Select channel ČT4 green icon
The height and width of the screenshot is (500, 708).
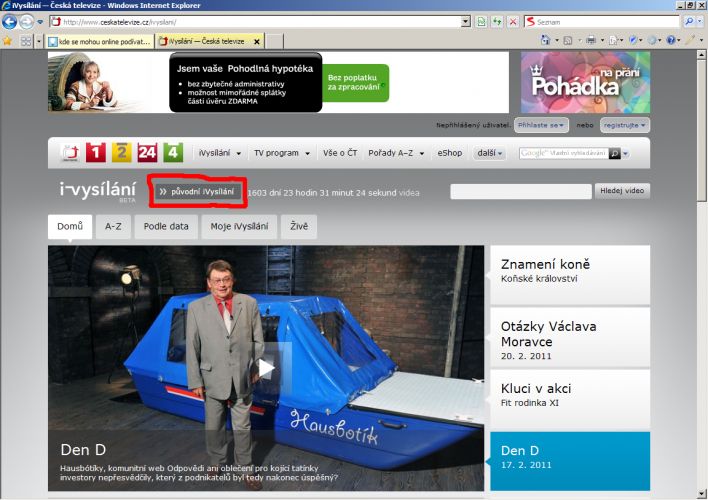pyautogui.click(x=173, y=153)
